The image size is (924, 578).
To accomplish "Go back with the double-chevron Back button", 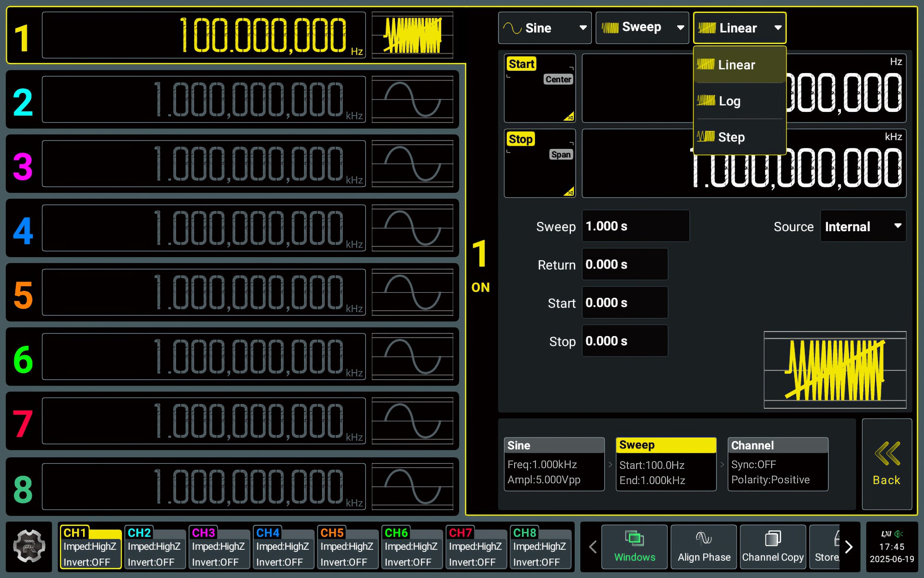I will click(887, 464).
